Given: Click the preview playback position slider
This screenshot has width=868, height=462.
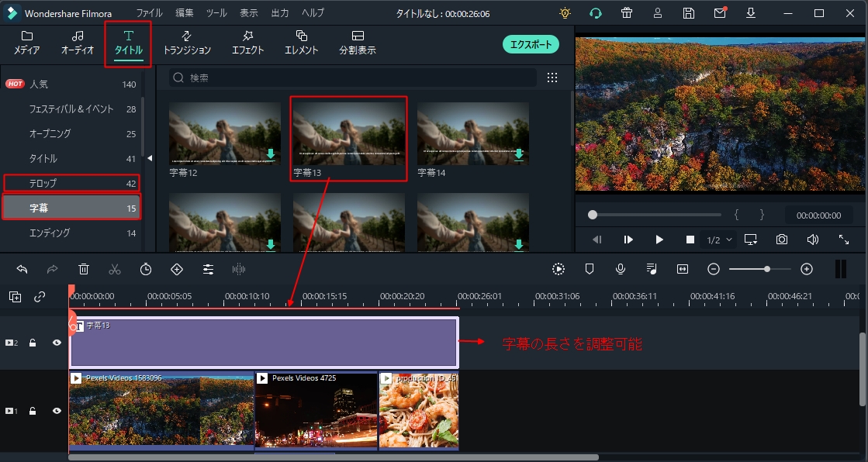Looking at the screenshot, I should pos(655,215).
